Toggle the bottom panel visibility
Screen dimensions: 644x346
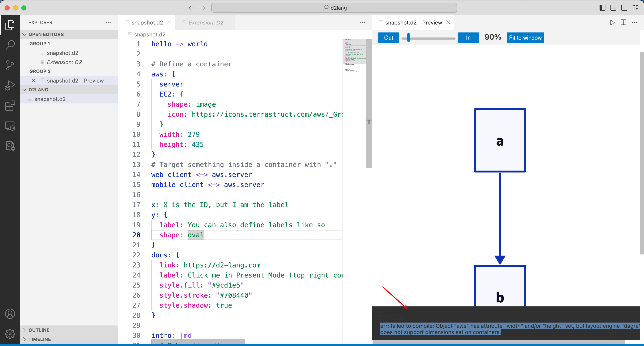613,8
